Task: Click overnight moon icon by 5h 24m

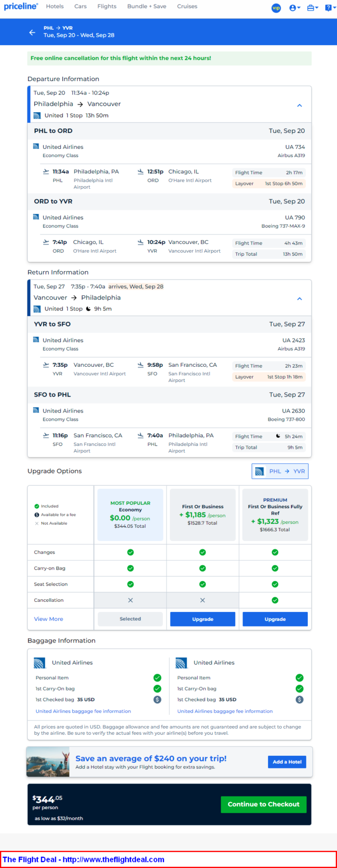Action: point(278,436)
